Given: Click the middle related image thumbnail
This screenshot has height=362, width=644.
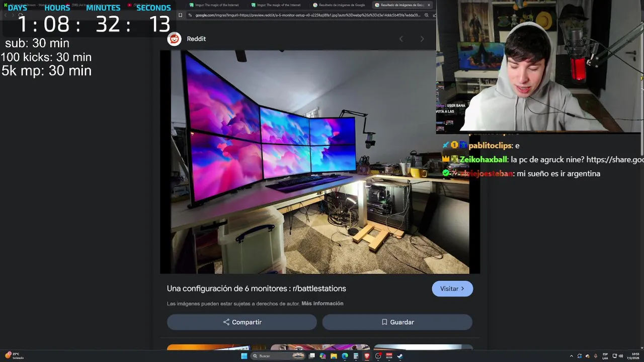Looking at the screenshot, I should [320, 347].
